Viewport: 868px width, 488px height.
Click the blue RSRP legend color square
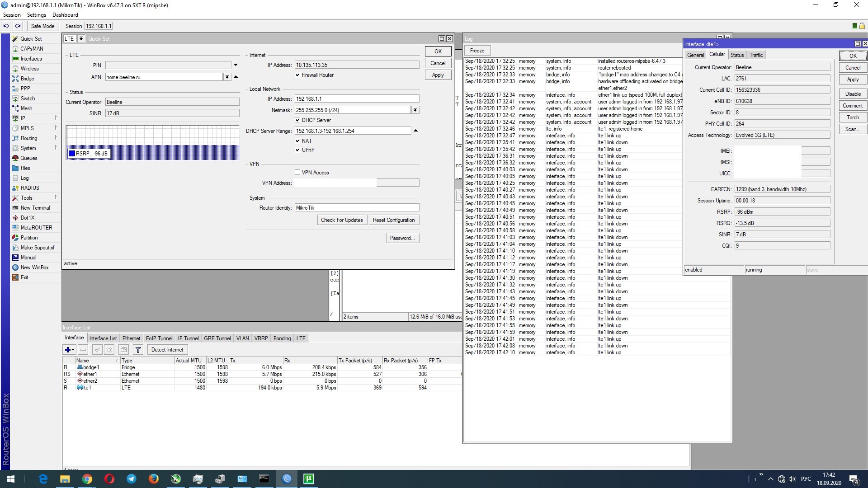click(71, 154)
